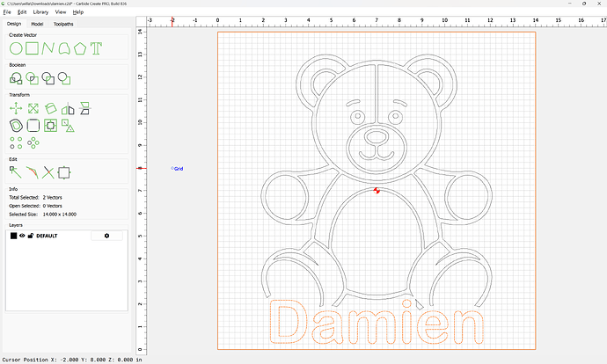
Task: Select the Rectangle create vector tool
Action: point(32,47)
